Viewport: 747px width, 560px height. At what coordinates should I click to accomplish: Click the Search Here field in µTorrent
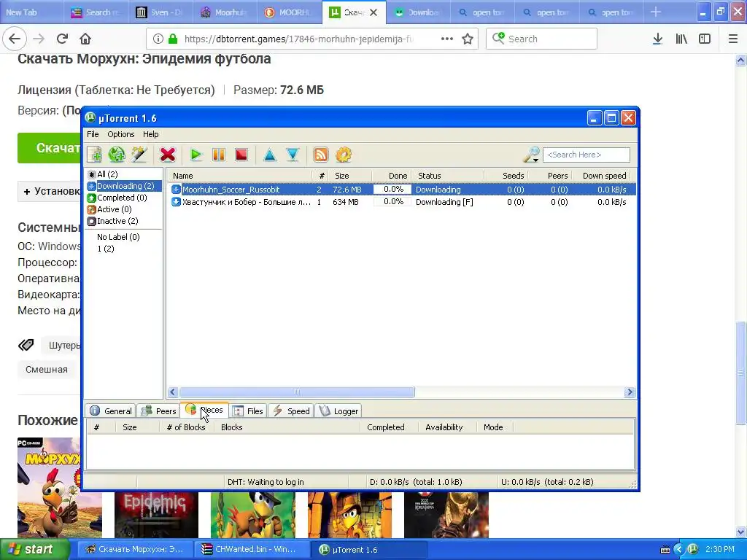click(x=587, y=155)
